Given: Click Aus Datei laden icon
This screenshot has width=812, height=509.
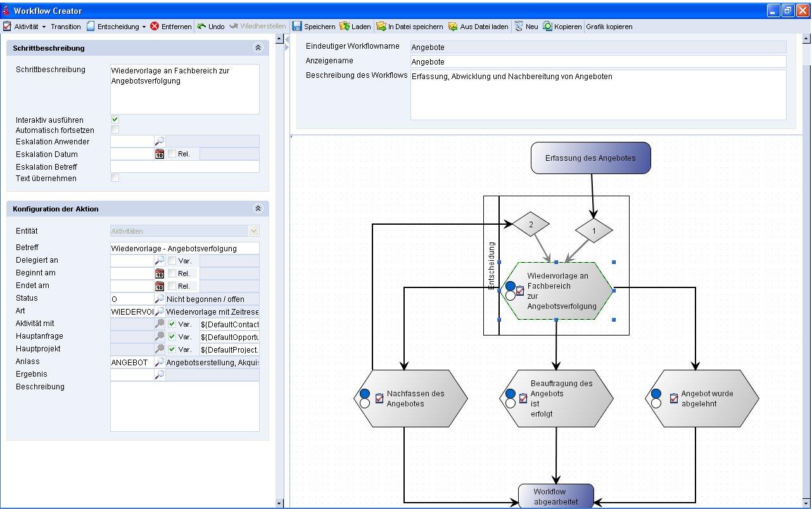Looking at the screenshot, I should pos(453,27).
